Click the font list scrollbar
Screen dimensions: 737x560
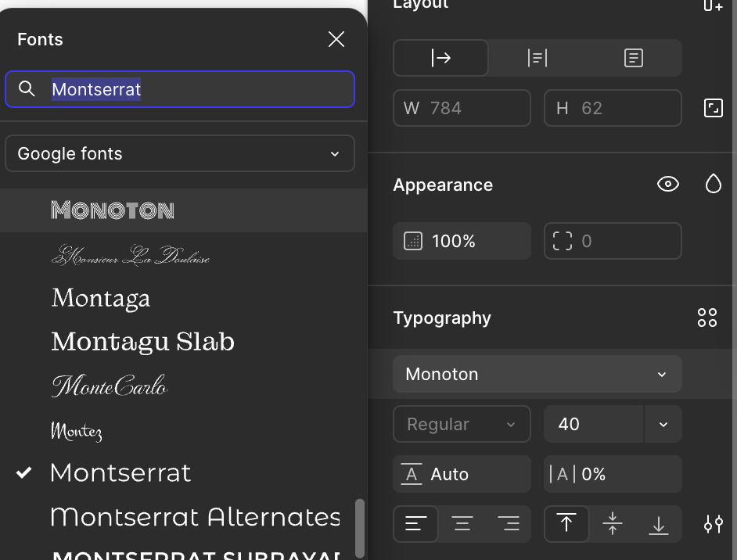(x=360, y=528)
